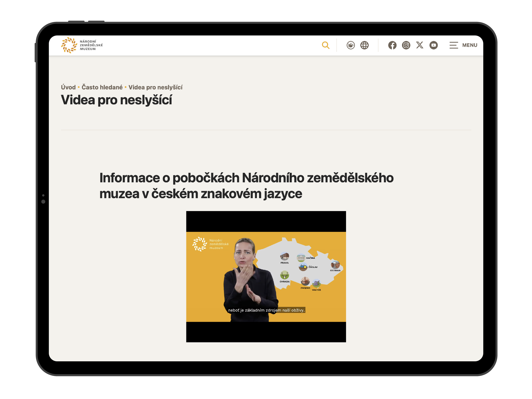Image resolution: width=532 pixels, height=399 pixels.
Task: Open the Často hledané breadcrumb link
Action: point(102,87)
